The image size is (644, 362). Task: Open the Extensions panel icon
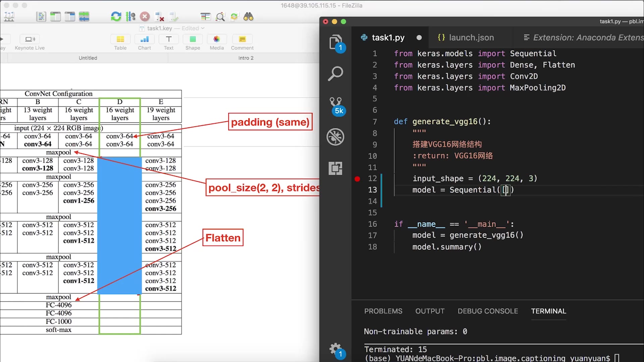point(335,168)
